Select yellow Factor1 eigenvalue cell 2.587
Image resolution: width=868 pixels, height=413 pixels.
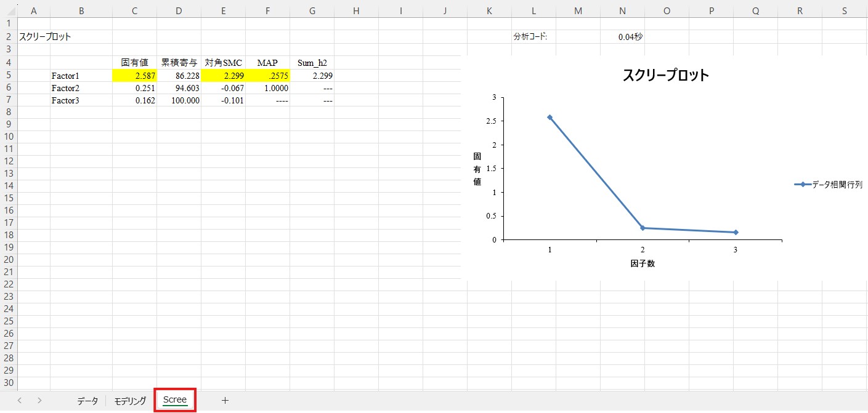[x=134, y=76]
